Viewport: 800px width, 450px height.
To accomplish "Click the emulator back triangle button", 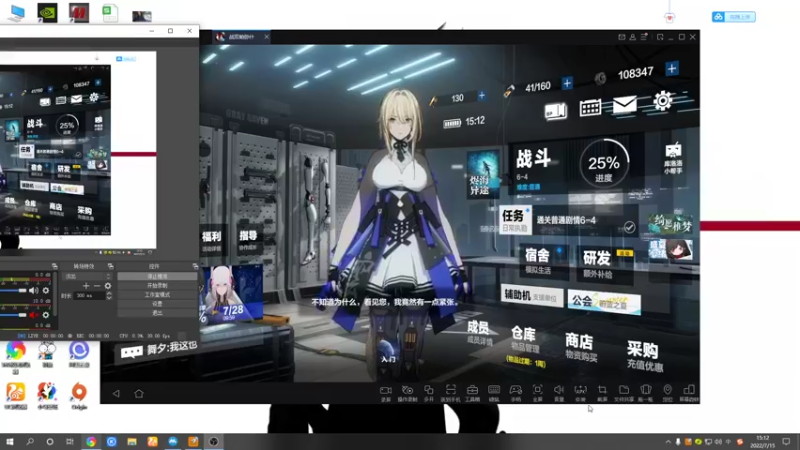I will coord(116,393).
